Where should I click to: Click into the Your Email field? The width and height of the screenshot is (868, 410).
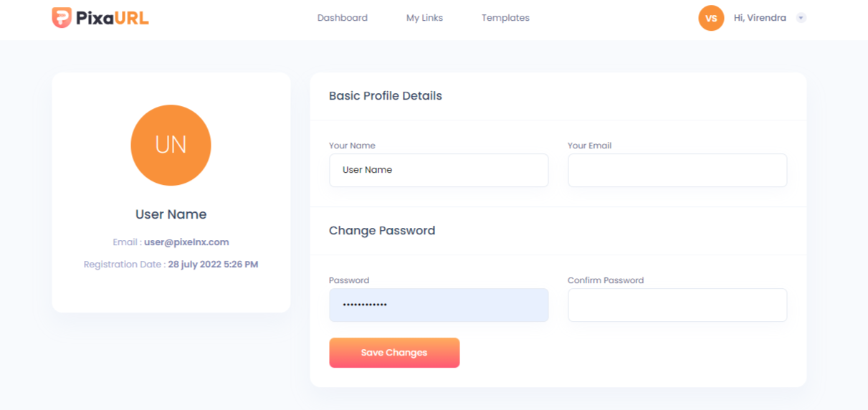[x=677, y=171]
